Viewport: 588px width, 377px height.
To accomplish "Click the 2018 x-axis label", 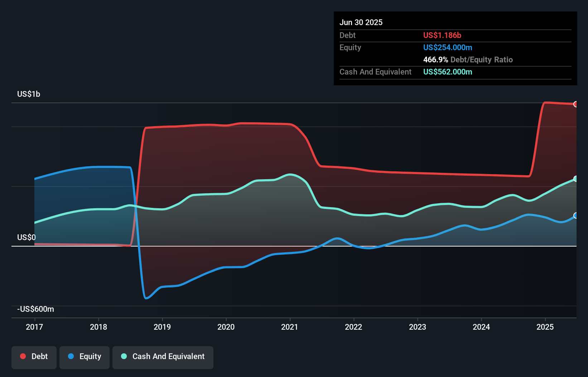I will (98, 327).
